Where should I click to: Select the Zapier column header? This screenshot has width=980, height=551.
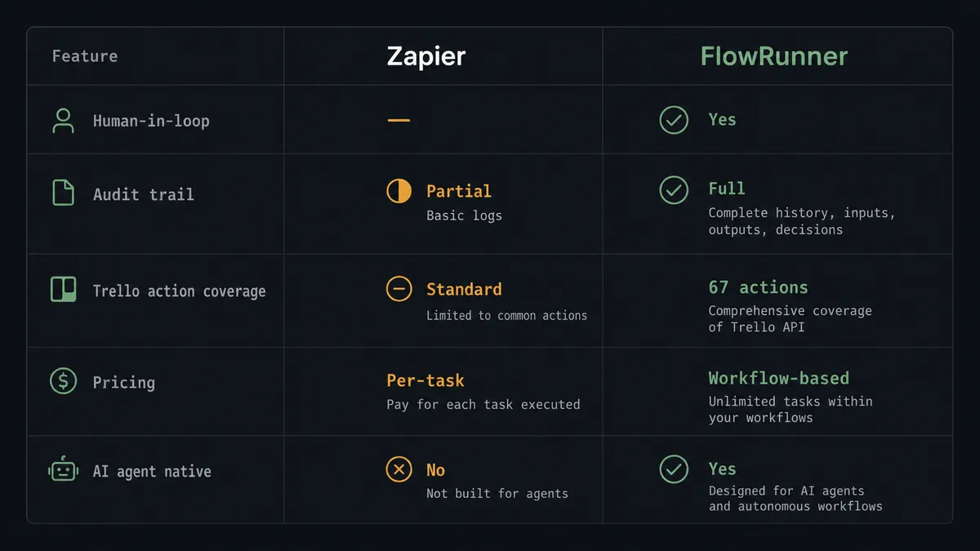(426, 56)
